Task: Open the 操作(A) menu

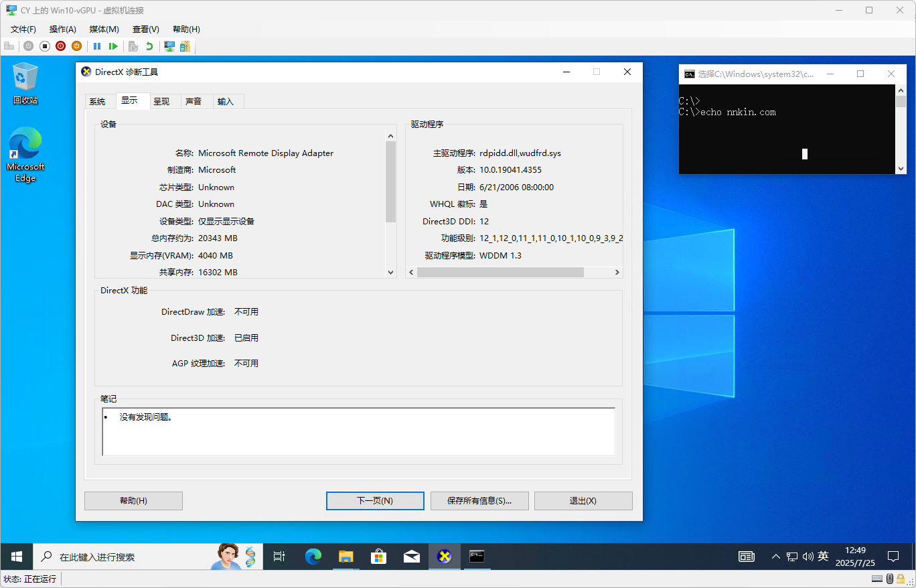Action: (62, 29)
